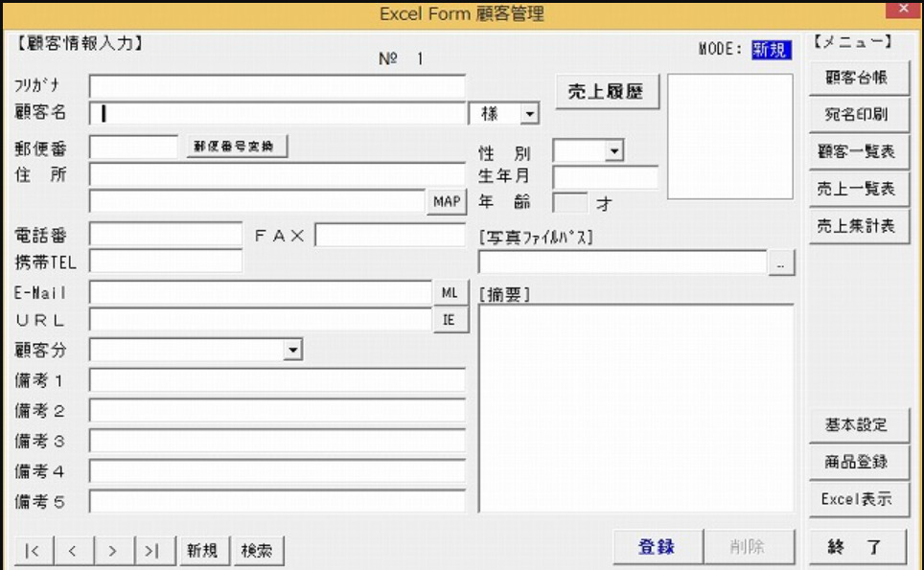Click the MAP button beside address

[447, 201]
